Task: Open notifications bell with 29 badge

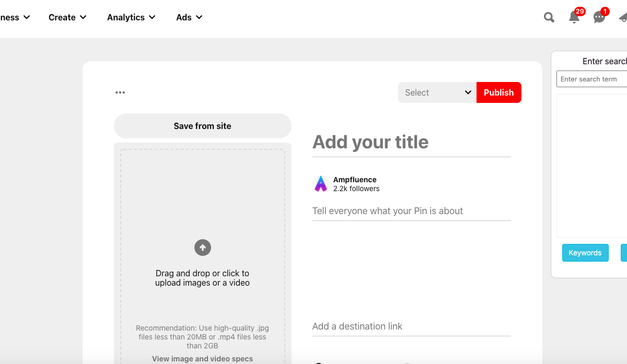Action: pyautogui.click(x=574, y=17)
